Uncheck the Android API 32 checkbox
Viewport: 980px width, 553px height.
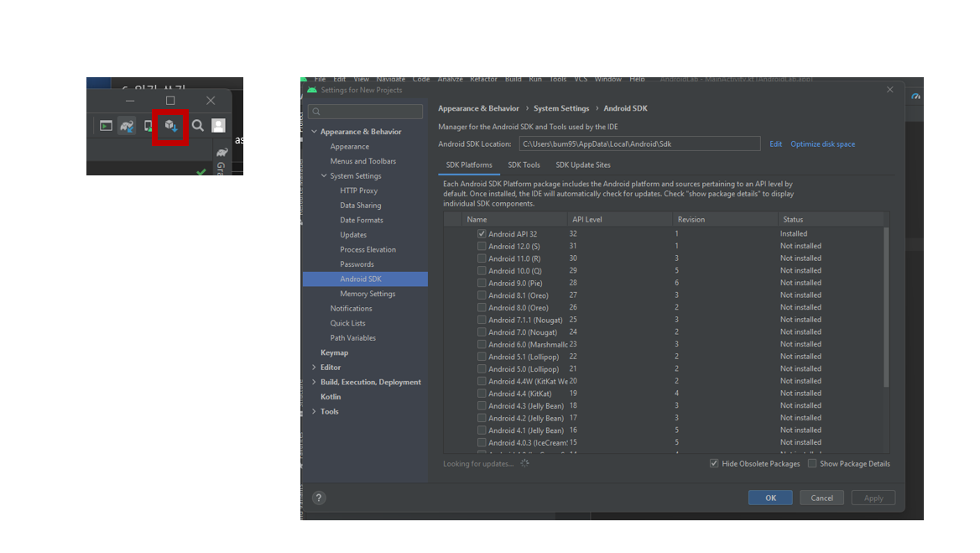pyautogui.click(x=482, y=233)
